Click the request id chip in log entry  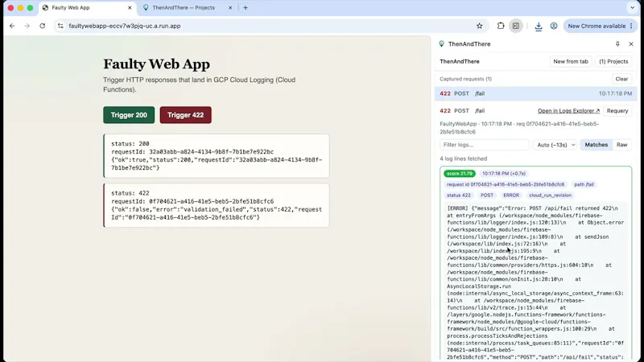506,185
